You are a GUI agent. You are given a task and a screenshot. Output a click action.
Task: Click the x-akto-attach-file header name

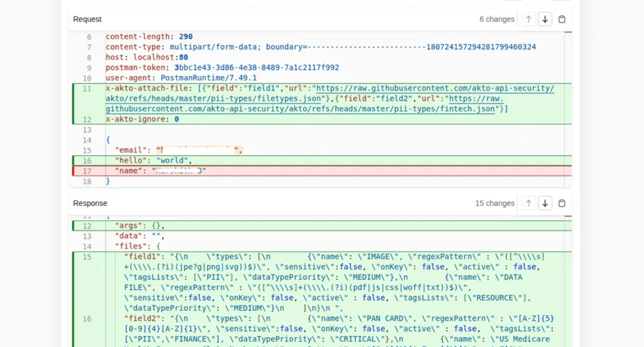pyautogui.click(x=147, y=88)
